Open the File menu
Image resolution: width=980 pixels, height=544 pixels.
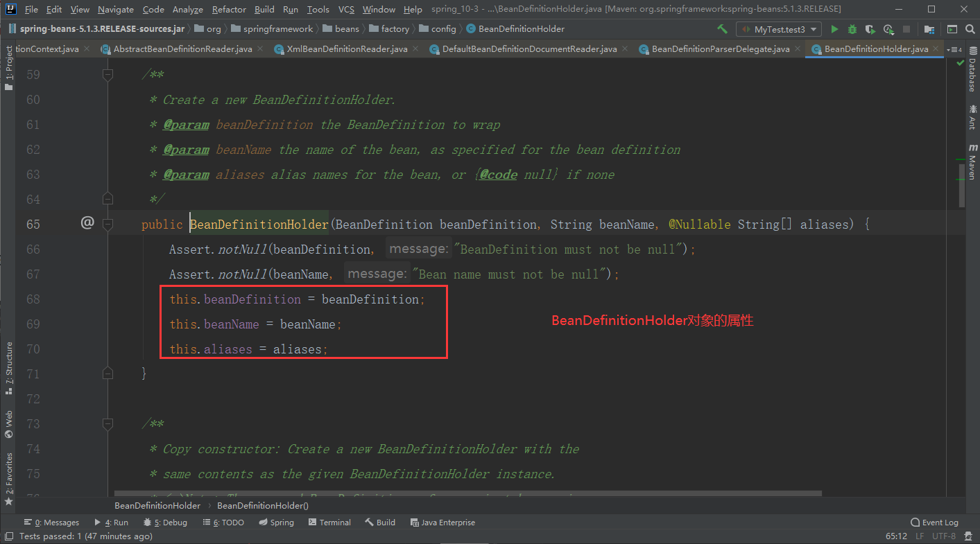pyautogui.click(x=31, y=9)
